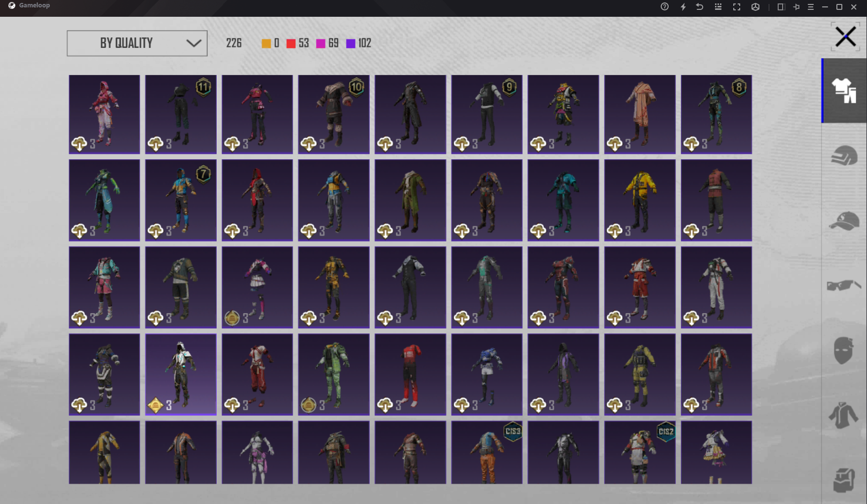Open the cap headwear category tab
Image resolution: width=867 pixels, height=504 pixels.
click(x=844, y=221)
